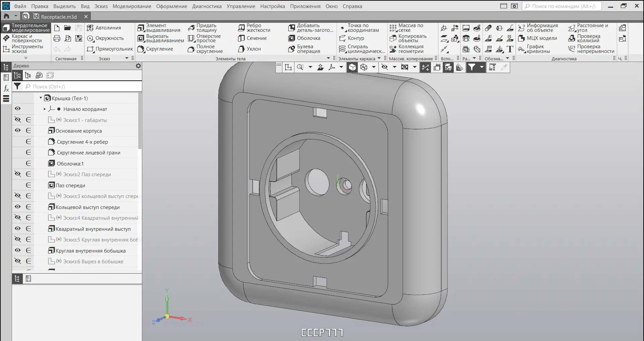Select the Curvature Graph (График кривизны) tool
The width and height of the screenshot is (644, 341).
click(x=534, y=49)
